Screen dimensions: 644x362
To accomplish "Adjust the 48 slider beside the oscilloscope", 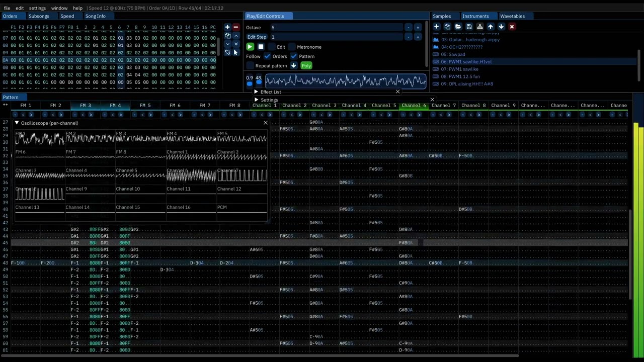I will coord(259,80).
